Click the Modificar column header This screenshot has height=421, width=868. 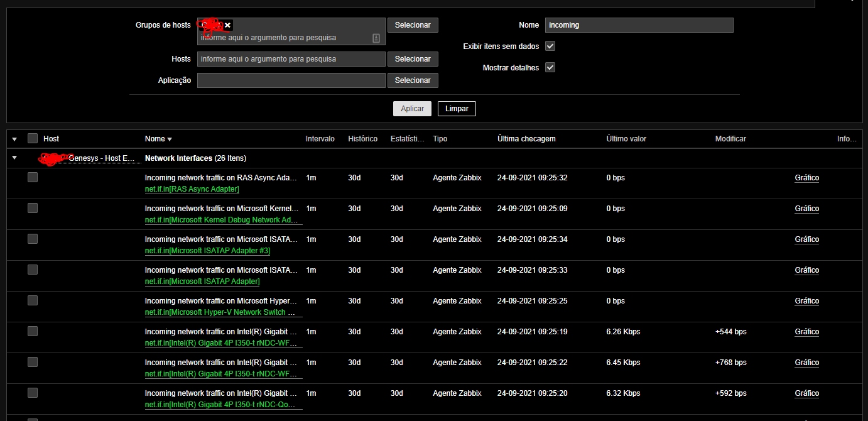pyautogui.click(x=730, y=139)
